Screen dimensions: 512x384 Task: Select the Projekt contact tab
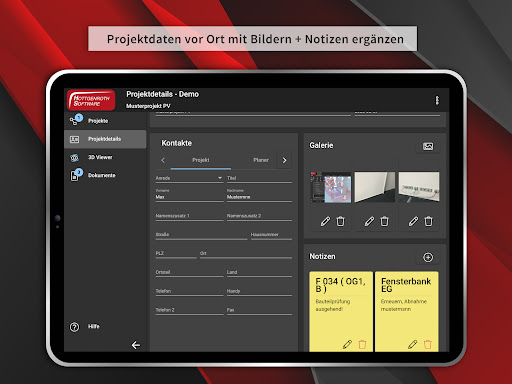tap(201, 160)
